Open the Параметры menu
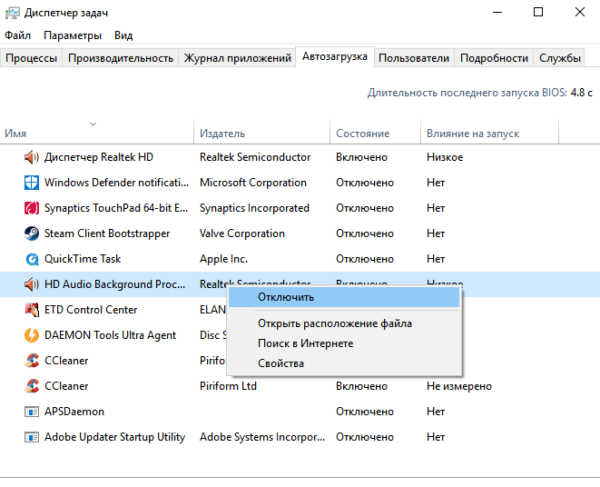The height and width of the screenshot is (487, 600). point(73,36)
